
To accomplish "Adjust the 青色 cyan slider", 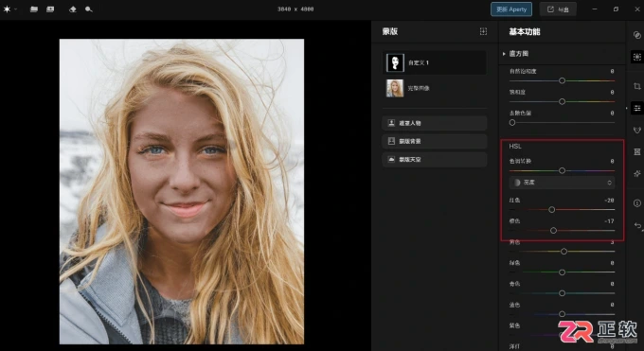I will click(x=562, y=293).
